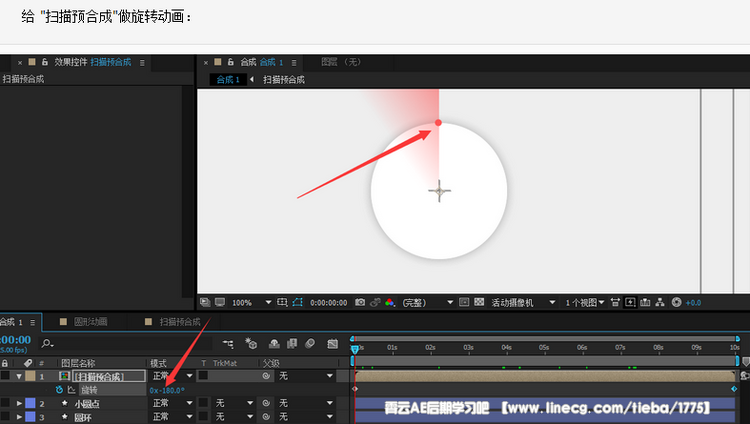The image size is (750, 424).
Task: Click the draft 3D icon in timeline
Action: [251, 343]
